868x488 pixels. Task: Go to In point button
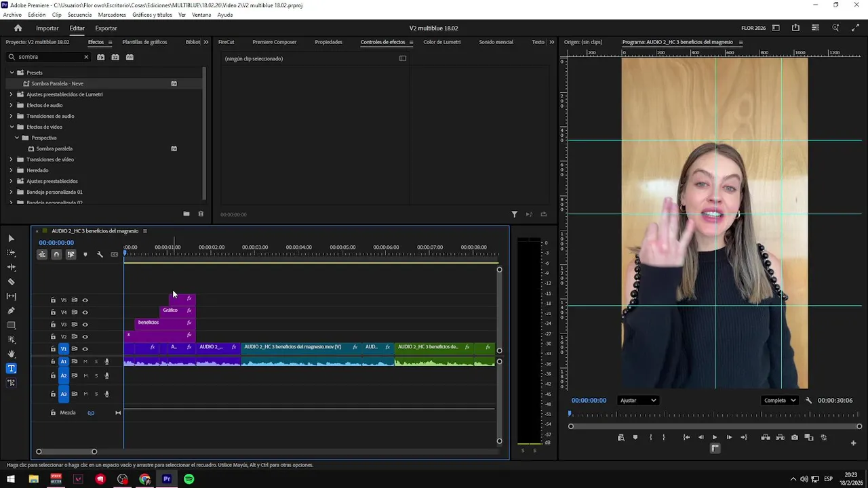[686, 437]
